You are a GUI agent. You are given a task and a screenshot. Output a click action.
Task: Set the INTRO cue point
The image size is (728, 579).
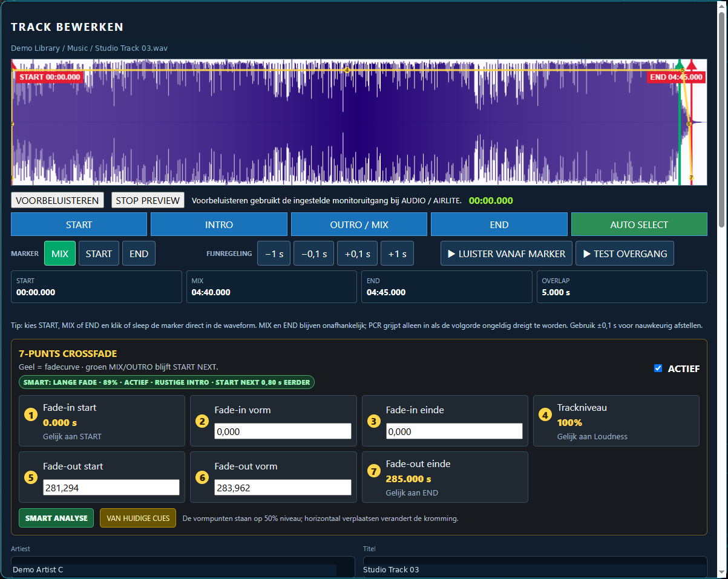(x=219, y=224)
